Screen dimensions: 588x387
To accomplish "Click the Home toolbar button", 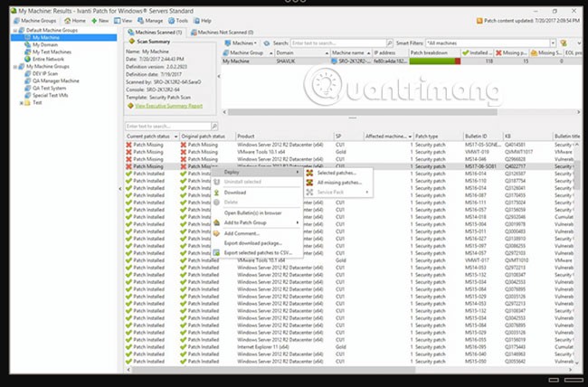I will point(75,21).
